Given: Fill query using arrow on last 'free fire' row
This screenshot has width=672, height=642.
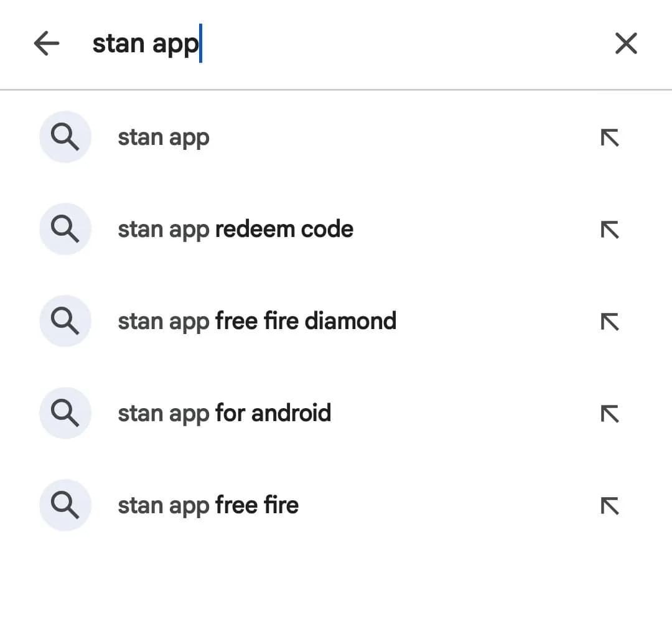Looking at the screenshot, I should 609,506.
